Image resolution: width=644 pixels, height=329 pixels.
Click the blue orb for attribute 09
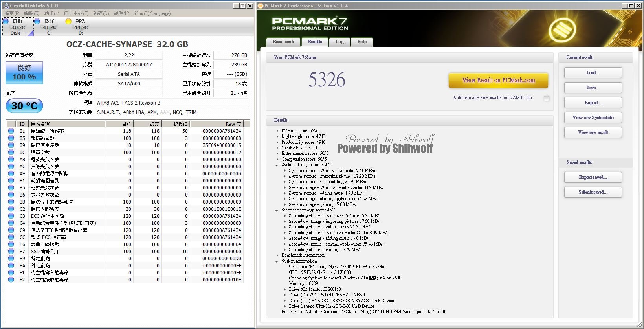[x=11, y=145]
